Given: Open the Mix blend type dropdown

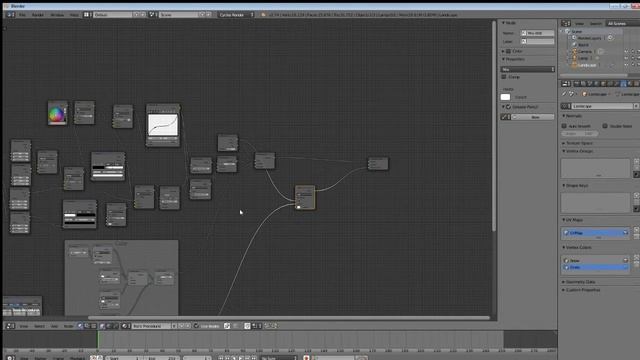Looking at the screenshot, I should point(527,69).
